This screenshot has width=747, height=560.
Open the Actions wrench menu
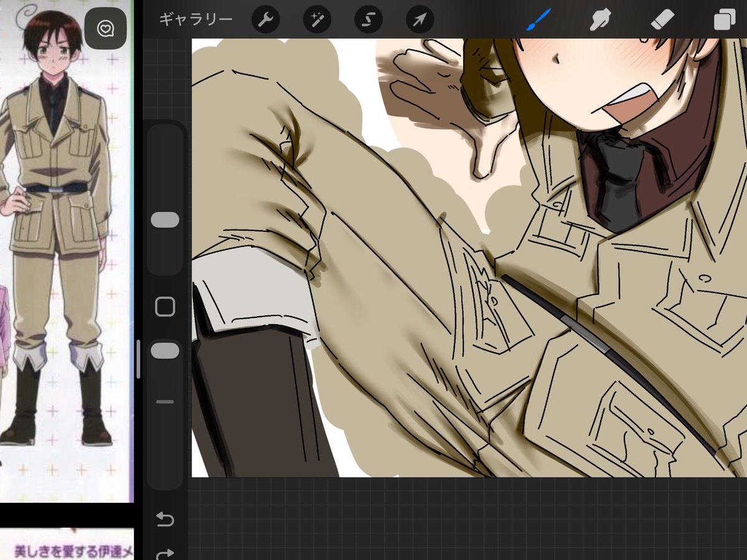[265, 21]
